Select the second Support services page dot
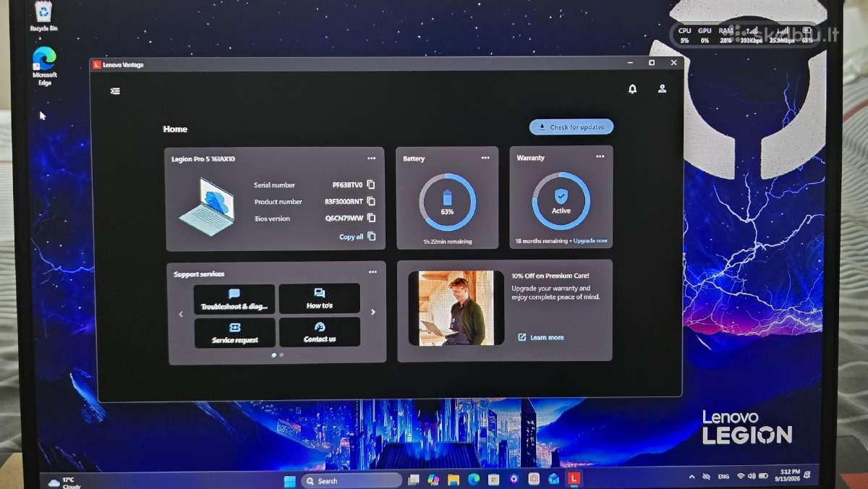 click(281, 355)
